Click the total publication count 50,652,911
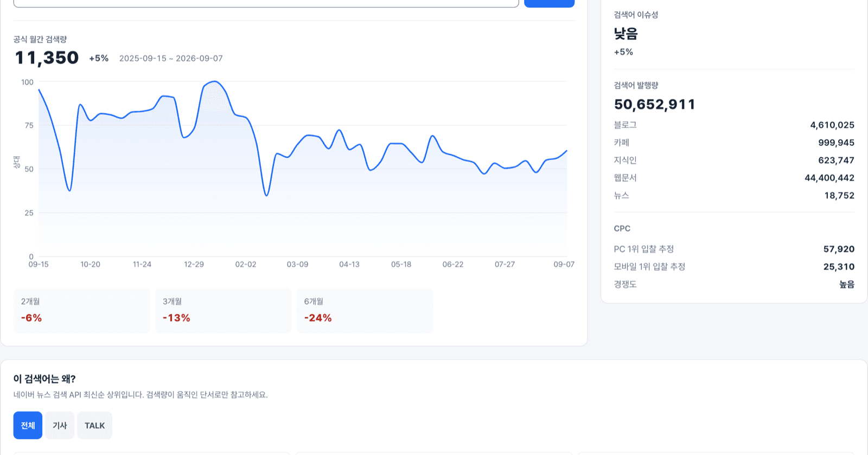Viewport: 868px width, 455px height. (654, 104)
